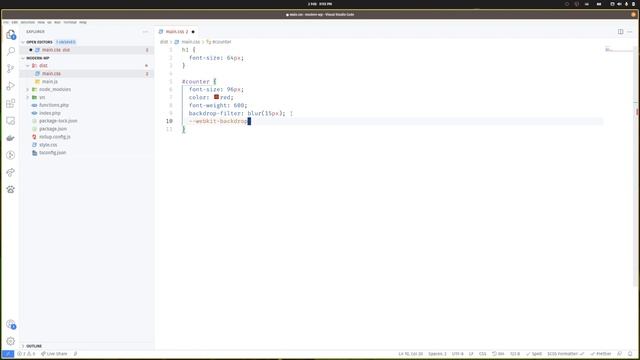This screenshot has width=640, height=360.
Task: Switch to the main.css editor tab
Action: (x=177, y=31)
